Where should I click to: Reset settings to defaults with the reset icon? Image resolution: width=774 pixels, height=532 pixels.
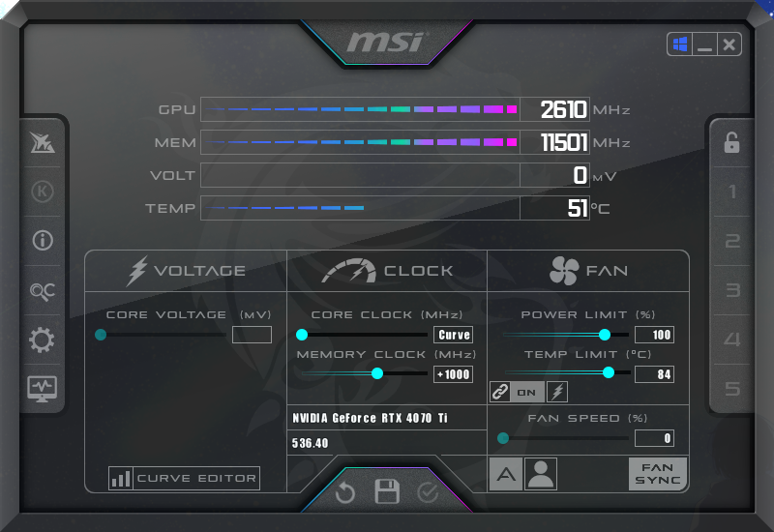(345, 492)
